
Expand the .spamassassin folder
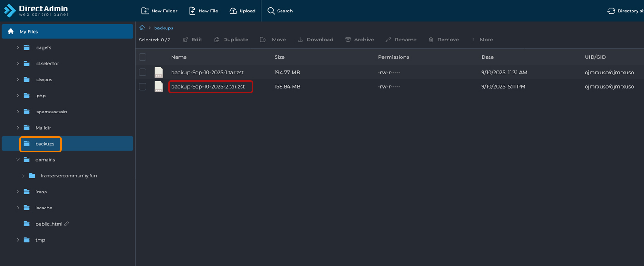click(x=18, y=111)
